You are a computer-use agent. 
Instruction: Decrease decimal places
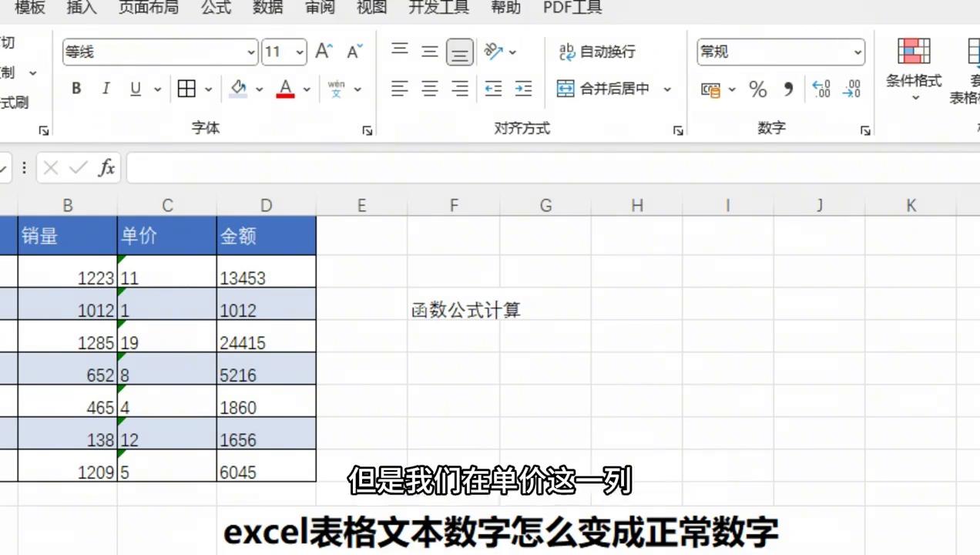click(851, 89)
